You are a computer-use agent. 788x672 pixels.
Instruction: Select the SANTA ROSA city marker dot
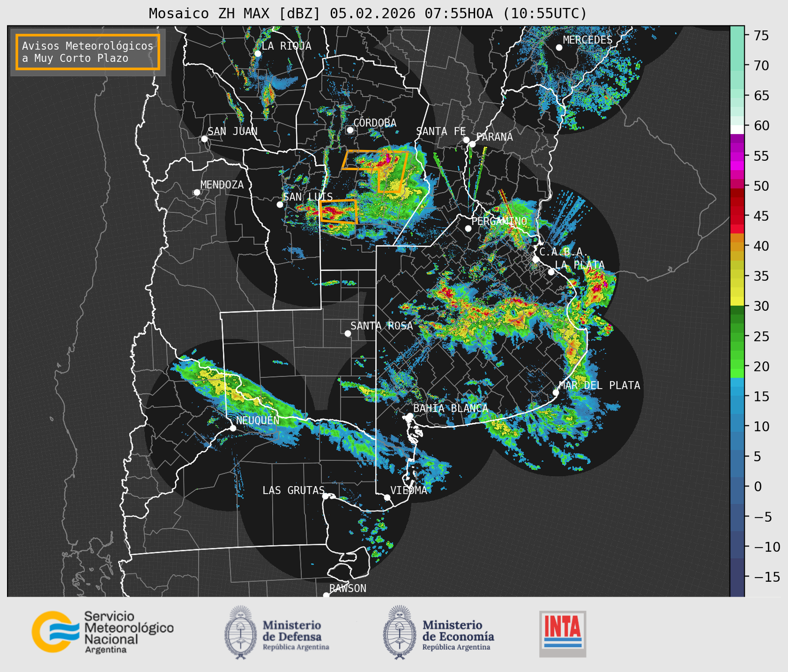tap(348, 333)
